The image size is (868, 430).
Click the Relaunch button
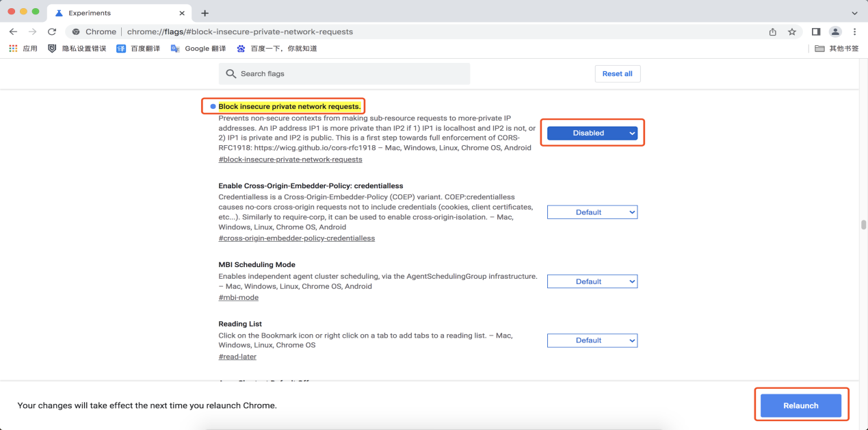click(x=801, y=405)
